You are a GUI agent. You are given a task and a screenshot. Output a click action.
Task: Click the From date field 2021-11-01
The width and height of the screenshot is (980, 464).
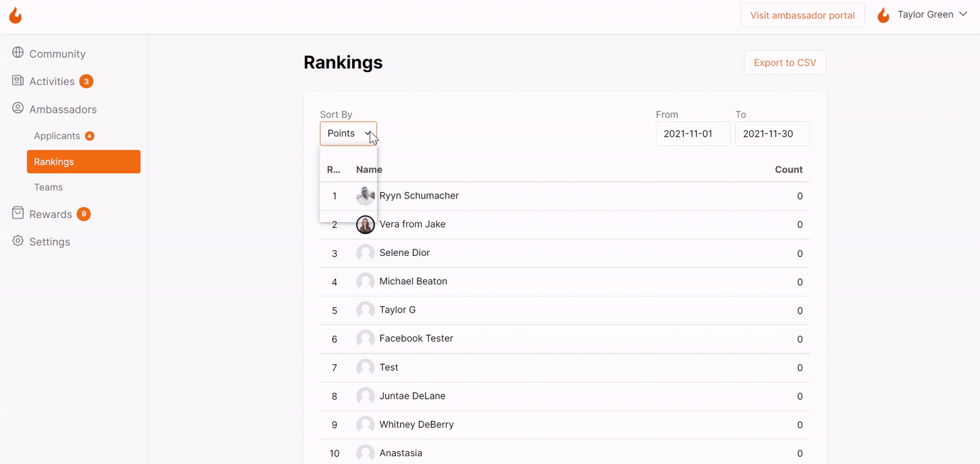tap(693, 134)
